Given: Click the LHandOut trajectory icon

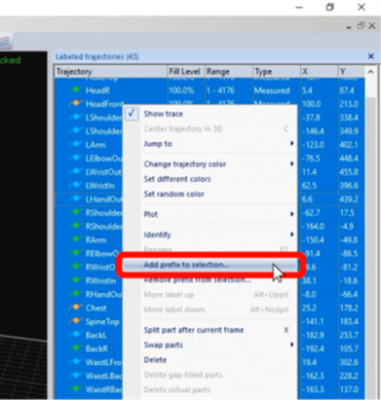Looking at the screenshot, I should click(76, 199).
